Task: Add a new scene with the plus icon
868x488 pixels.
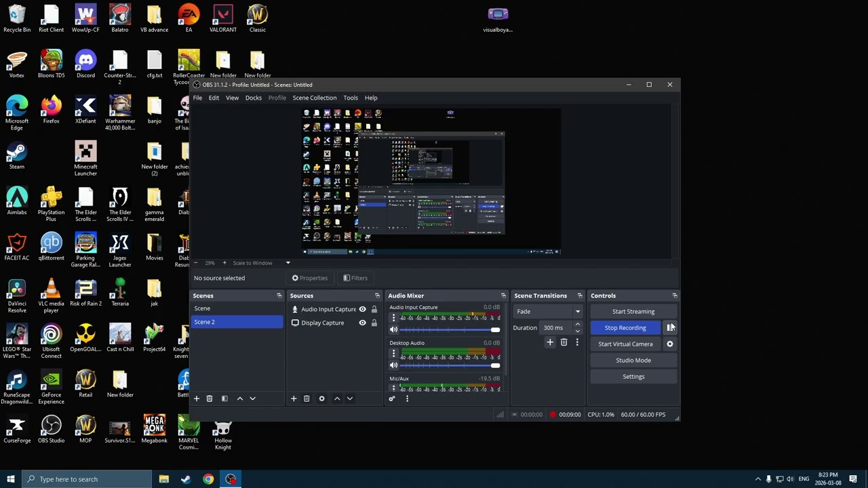Action: (197, 399)
